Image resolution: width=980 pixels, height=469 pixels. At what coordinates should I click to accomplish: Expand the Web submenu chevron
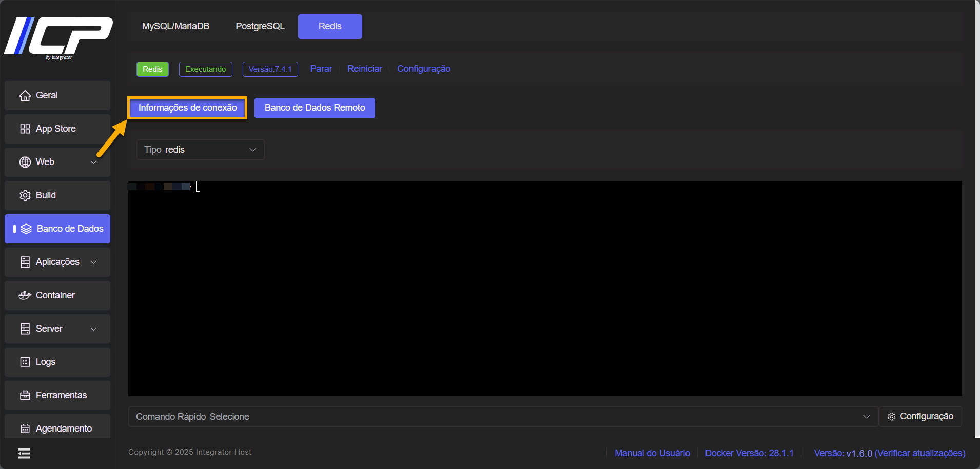[94, 162]
